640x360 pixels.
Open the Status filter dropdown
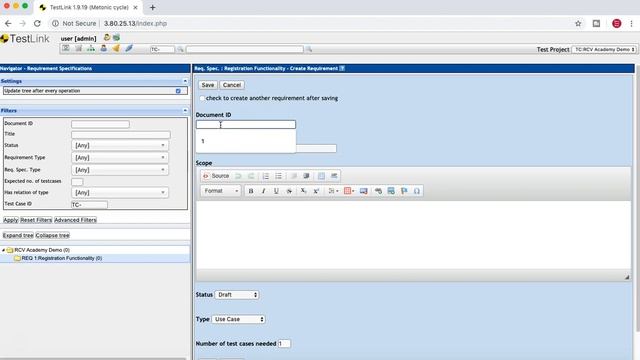coord(120,145)
